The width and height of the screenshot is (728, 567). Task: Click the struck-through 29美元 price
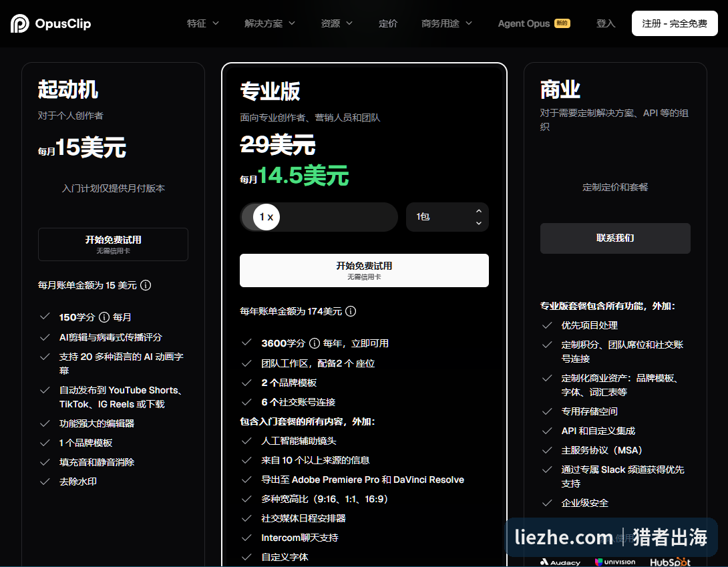click(278, 144)
